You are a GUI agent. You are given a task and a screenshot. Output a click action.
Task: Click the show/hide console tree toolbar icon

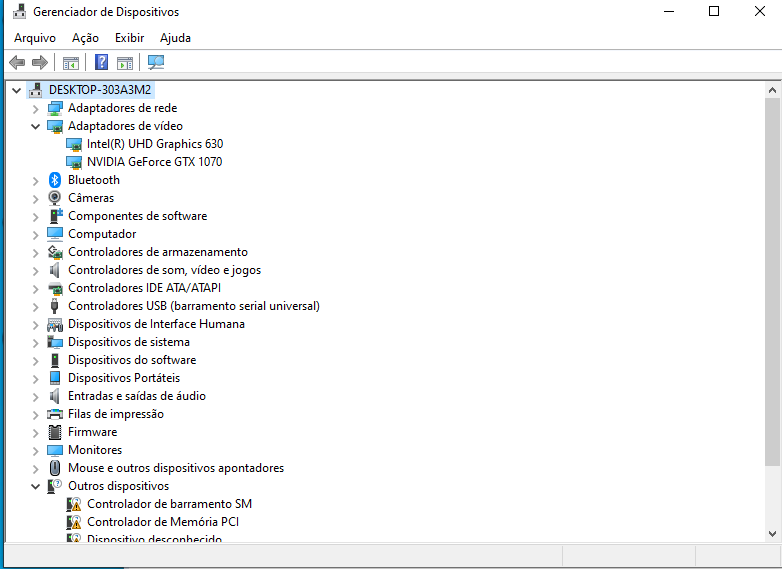click(x=70, y=63)
